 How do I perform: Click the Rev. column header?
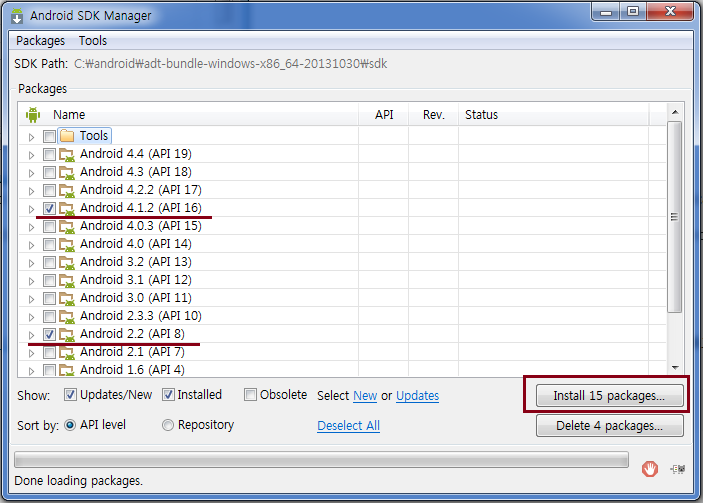[x=434, y=115]
